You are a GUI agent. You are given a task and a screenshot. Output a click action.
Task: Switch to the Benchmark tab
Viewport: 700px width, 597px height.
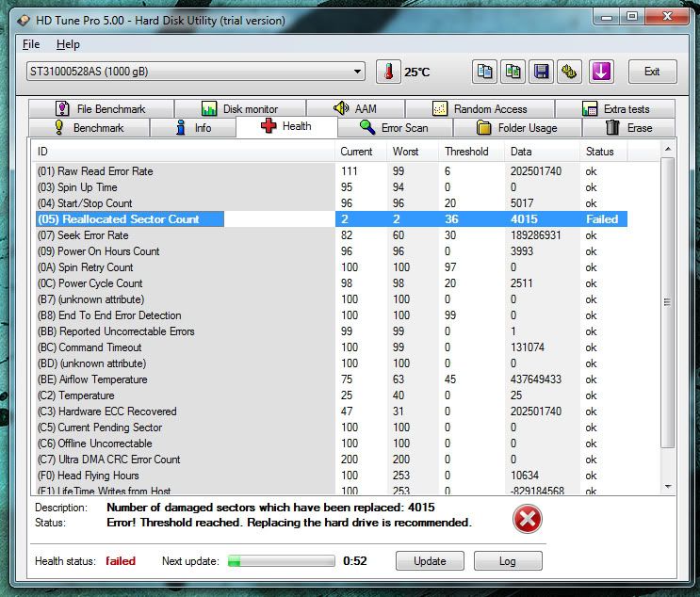click(89, 128)
